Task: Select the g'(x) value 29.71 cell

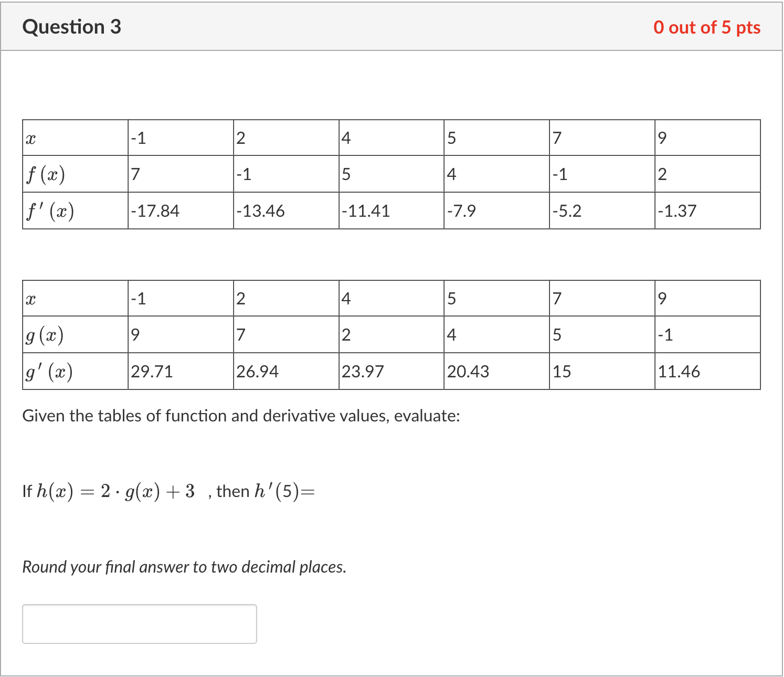Action: pos(152,372)
